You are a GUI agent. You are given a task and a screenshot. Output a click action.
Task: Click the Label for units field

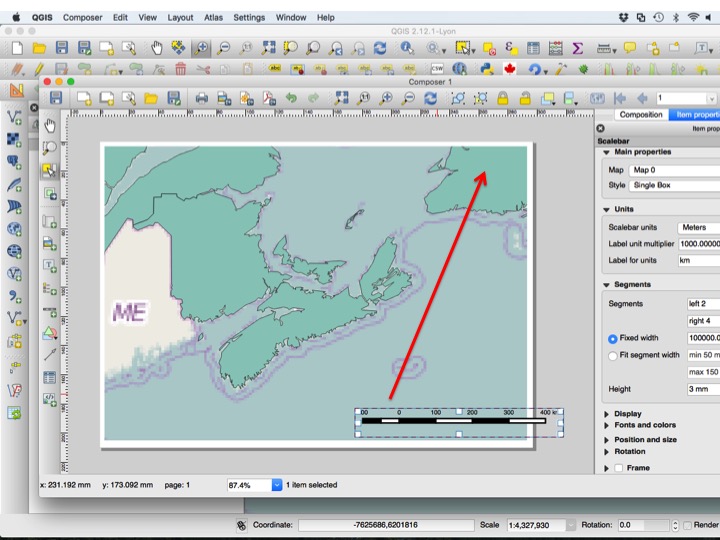point(699,260)
